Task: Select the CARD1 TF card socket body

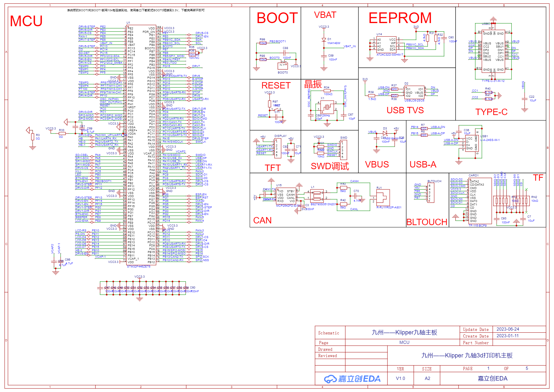Action: tap(480, 201)
